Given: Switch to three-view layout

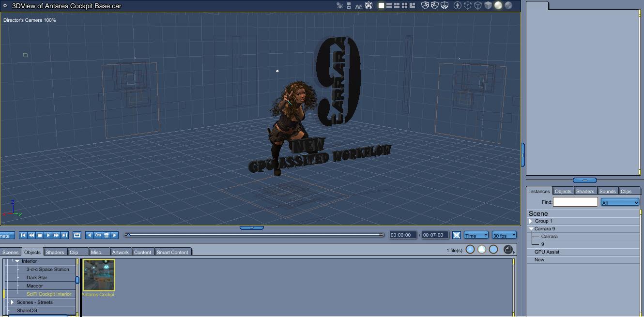Looking at the screenshot, I should [x=397, y=6].
